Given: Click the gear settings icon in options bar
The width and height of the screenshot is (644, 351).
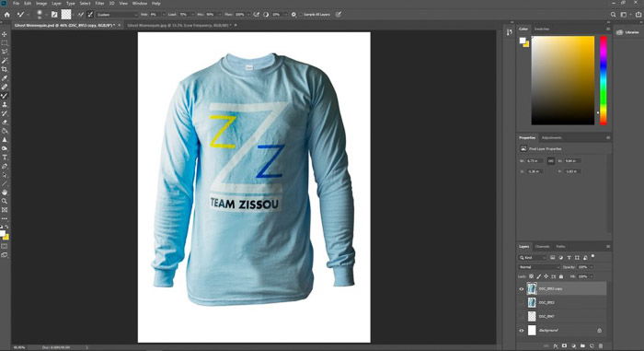Looking at the screenshot, I should 293,15.
